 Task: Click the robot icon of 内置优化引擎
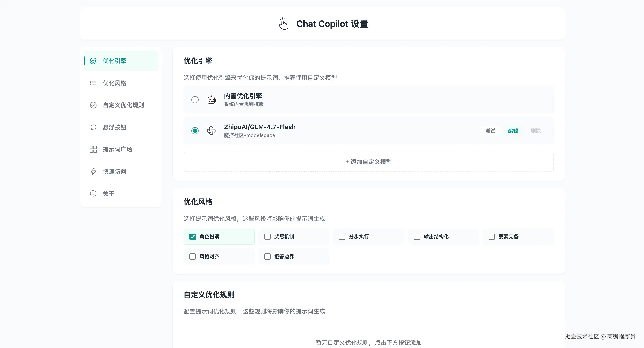click(211, 100)
